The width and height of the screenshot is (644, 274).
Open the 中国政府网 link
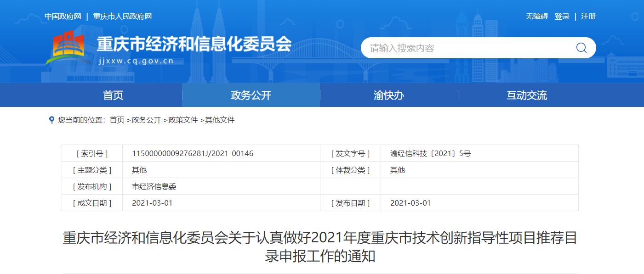click(x=63, y=17)
